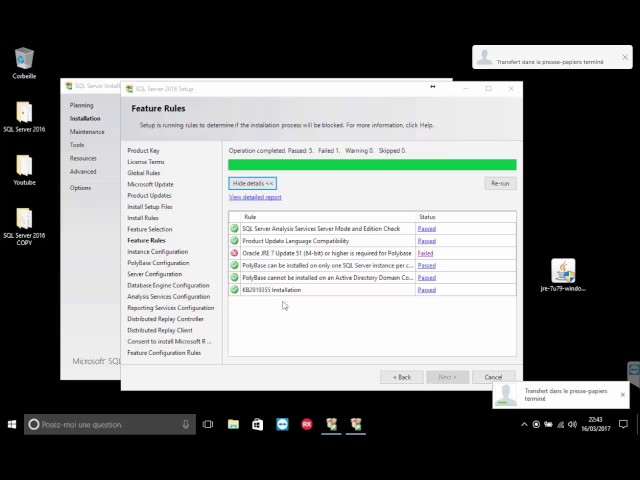
Task: Open the View detailed report link
Action: (255, 197)
